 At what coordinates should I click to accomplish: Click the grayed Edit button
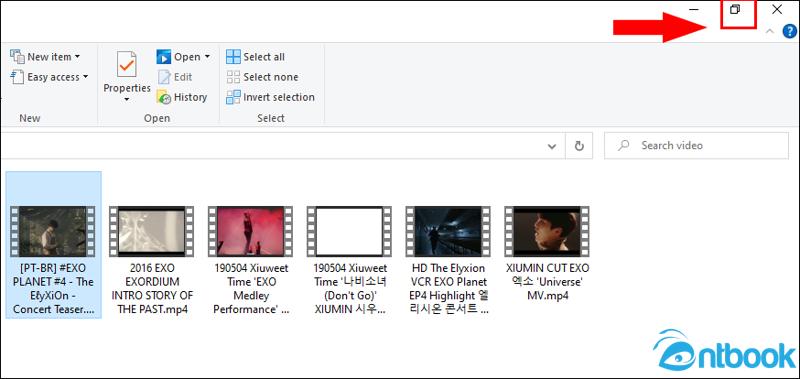pyautogui.click(x=175, y=77)
